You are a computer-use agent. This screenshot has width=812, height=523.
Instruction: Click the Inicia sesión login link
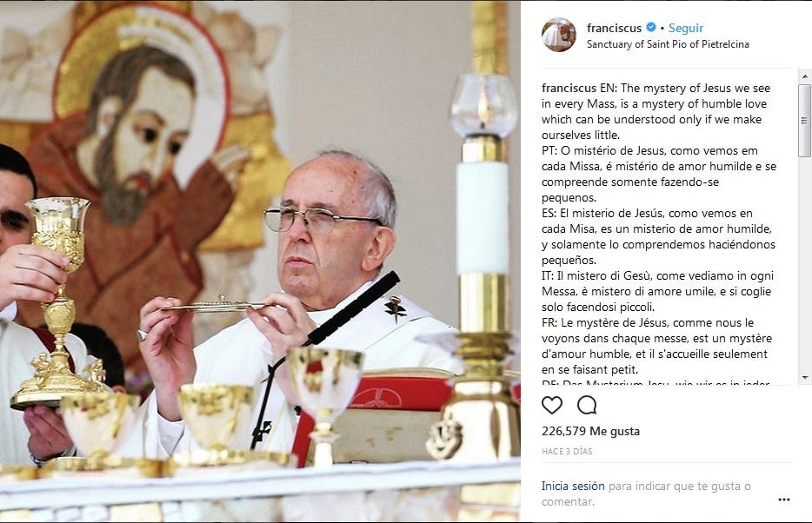pos(573,486)
